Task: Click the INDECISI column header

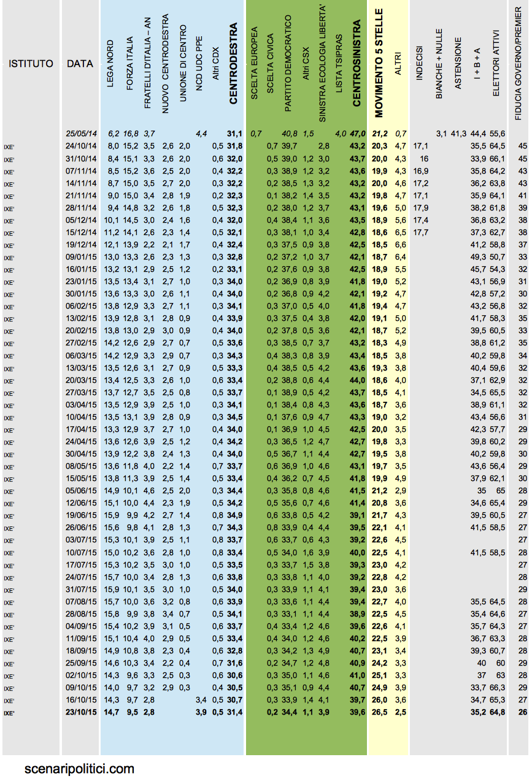Action: tap(419, 63)
